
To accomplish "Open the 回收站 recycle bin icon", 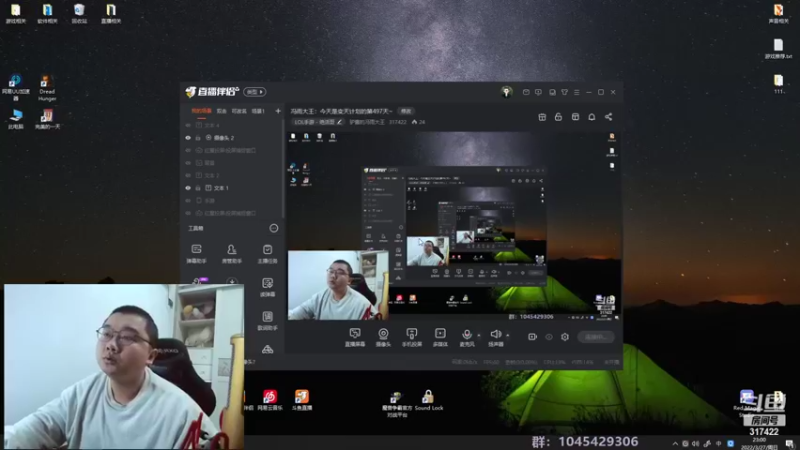I will [79, 14].
